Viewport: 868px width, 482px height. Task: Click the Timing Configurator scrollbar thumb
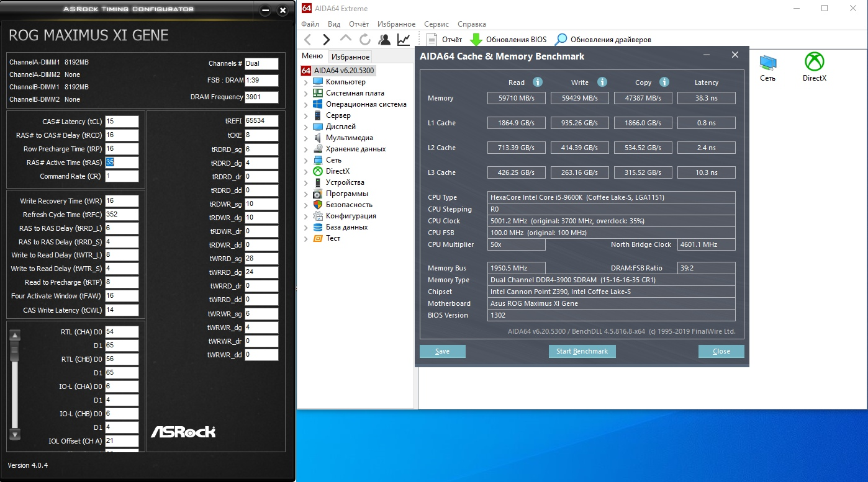pos(16,351)
